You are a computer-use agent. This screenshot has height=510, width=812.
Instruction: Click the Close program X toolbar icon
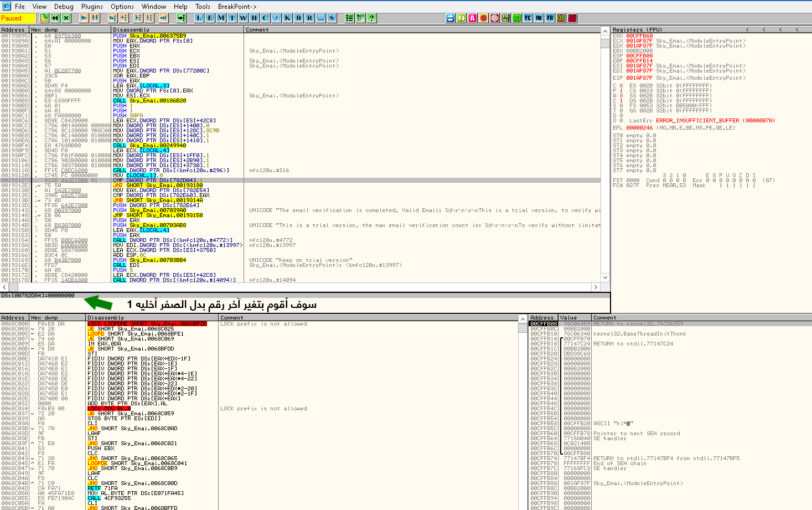tap(66, 18)
